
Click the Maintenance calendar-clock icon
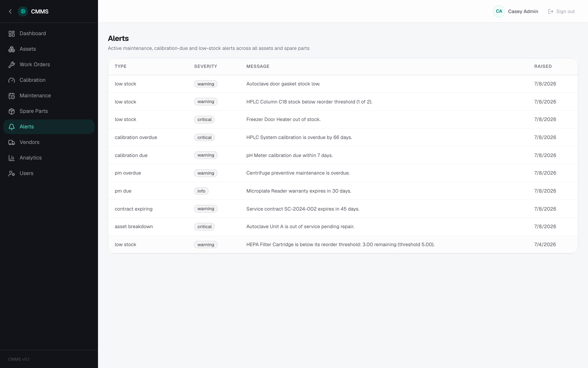pyautogui.click(x=12, y=96)
